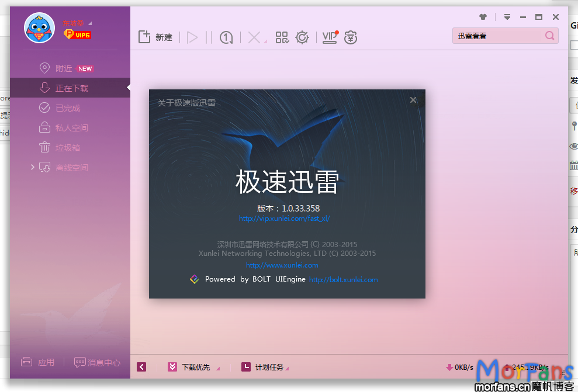This screenshot has height=392, width=578.
Task: Click the search magnifier icon
Action: [549, 36]
